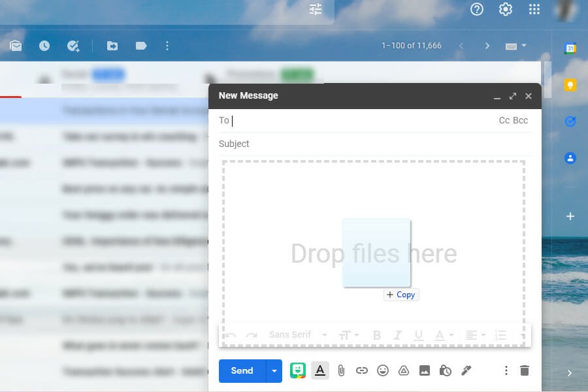Insert an emoji
Viewport: 588px width, 392px height.
(382, 370)
